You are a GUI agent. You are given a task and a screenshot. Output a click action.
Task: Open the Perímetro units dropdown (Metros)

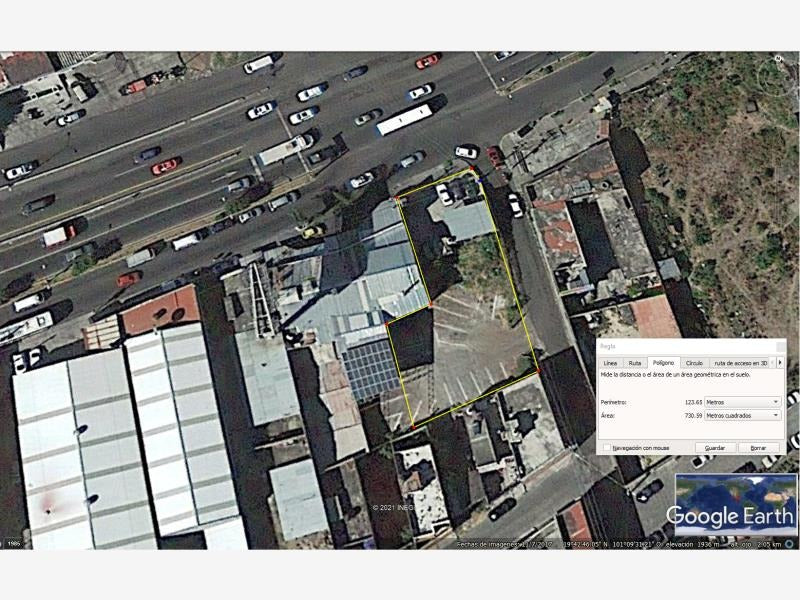(742, 402)
